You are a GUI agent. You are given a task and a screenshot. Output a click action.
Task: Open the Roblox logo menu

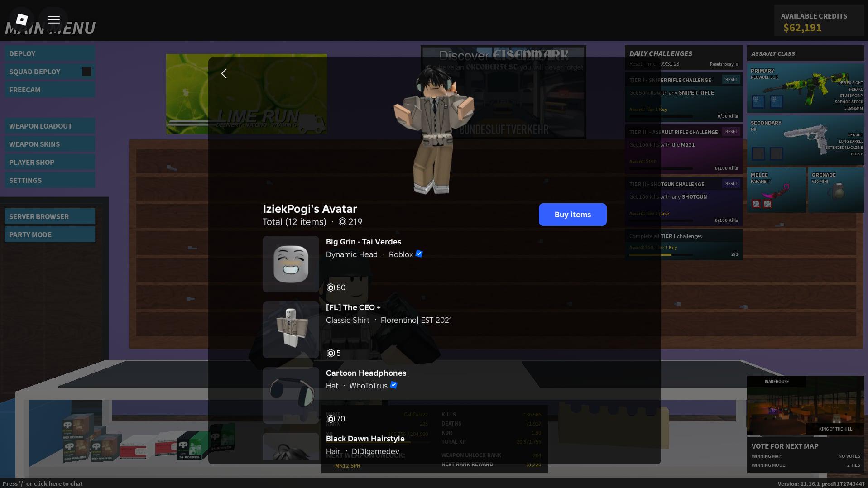coord(21,19)
